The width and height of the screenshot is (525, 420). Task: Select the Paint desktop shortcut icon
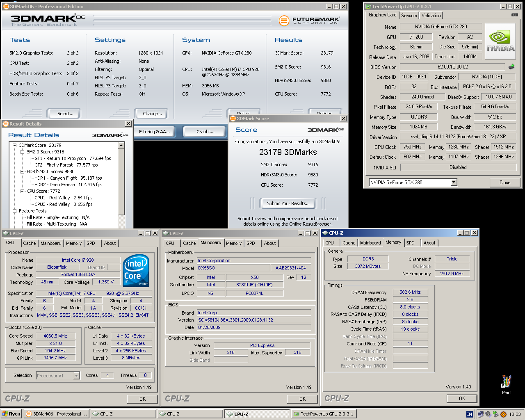[507, 384]
